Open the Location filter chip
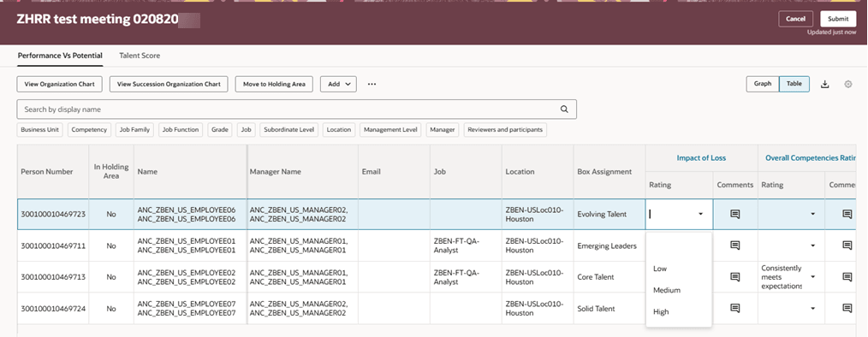 tap(339, 129)
